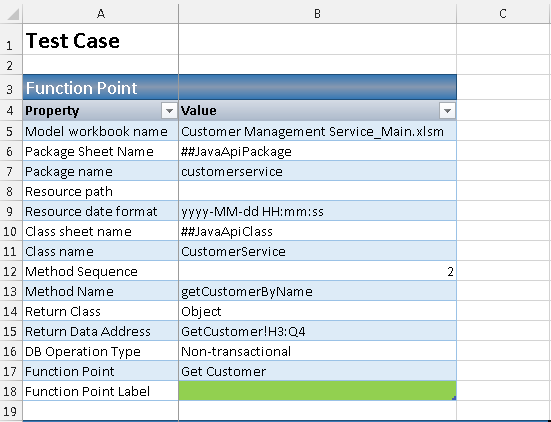The image size is (551, 422).
Task: Select column B header
Action: tap(317, 14)
